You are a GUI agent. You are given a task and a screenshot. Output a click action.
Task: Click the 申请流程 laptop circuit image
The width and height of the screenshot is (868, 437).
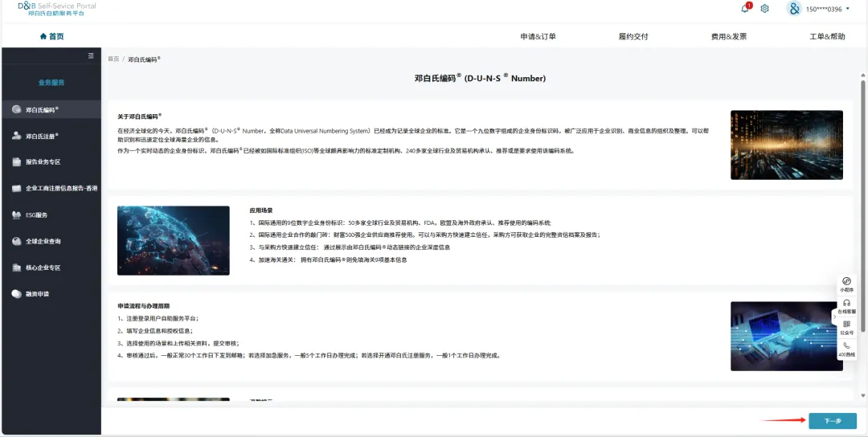point(787,336)
